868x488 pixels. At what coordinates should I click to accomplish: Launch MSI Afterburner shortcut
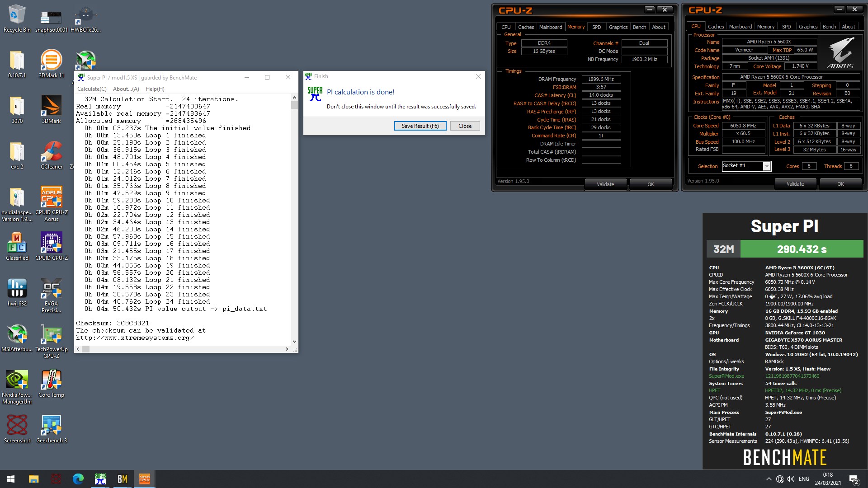click(x=17, y=338)
